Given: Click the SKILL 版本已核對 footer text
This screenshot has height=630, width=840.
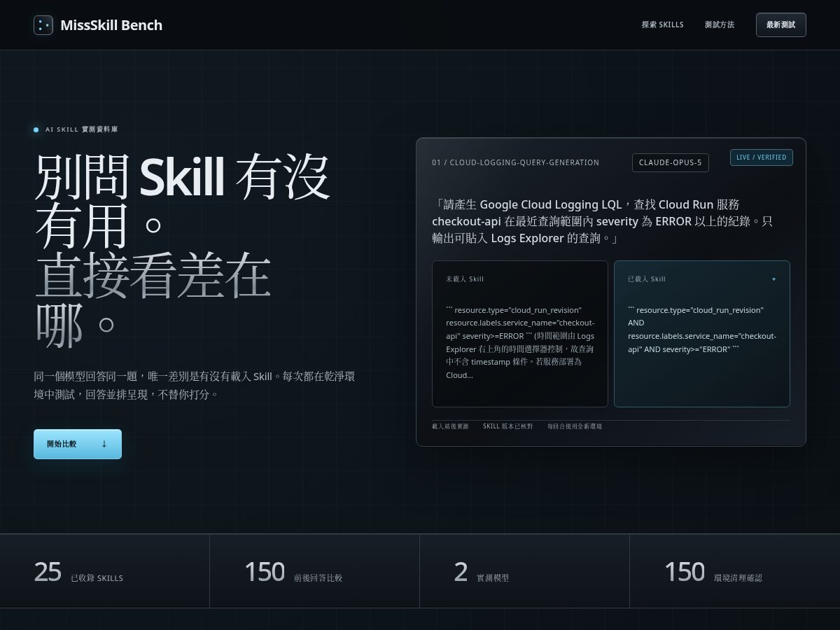Looking at the screenshot, I should point(507,426).
